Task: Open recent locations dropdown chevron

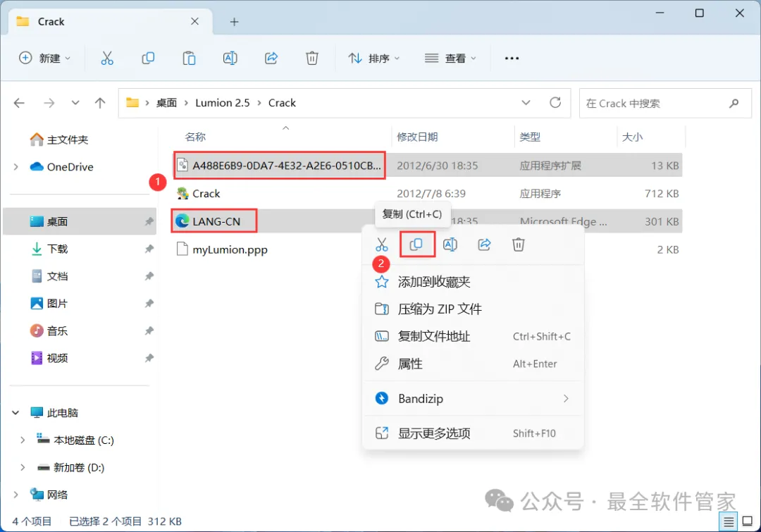Action: click(x=75, y=103)
